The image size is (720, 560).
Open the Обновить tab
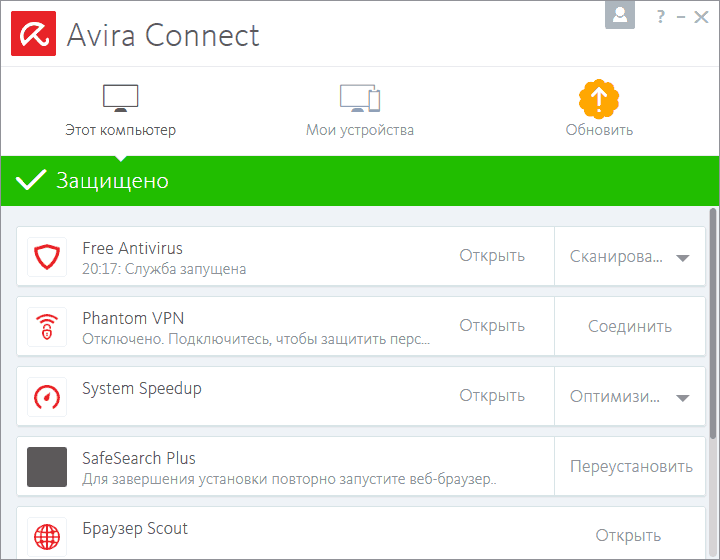tap(599, 109)
